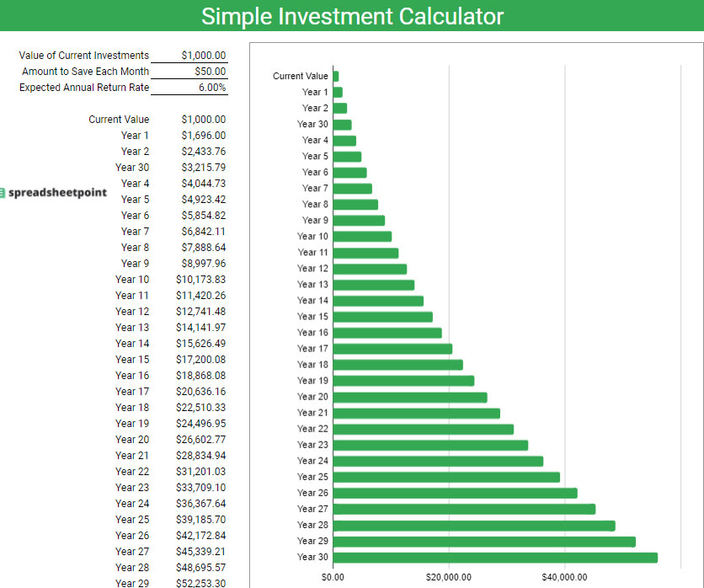Select the $12,741.48 Year 12 value cell

pyautogui.click(x=200, y=312)
